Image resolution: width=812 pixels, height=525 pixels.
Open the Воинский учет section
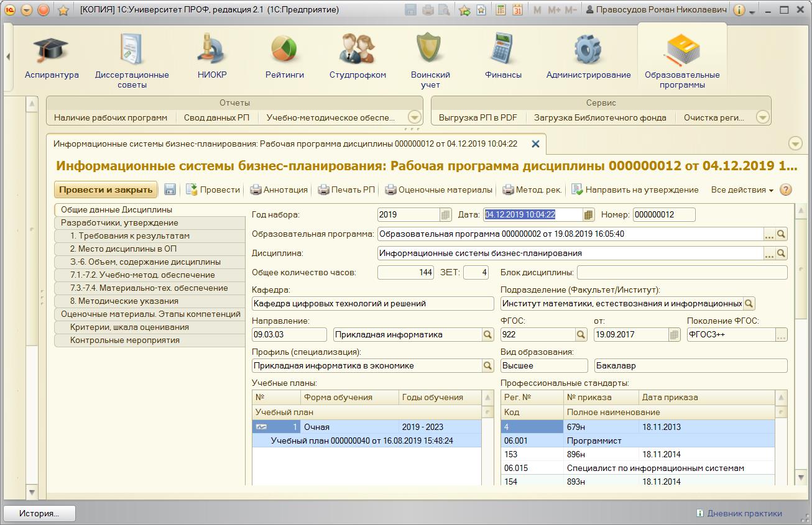(430, 61)
